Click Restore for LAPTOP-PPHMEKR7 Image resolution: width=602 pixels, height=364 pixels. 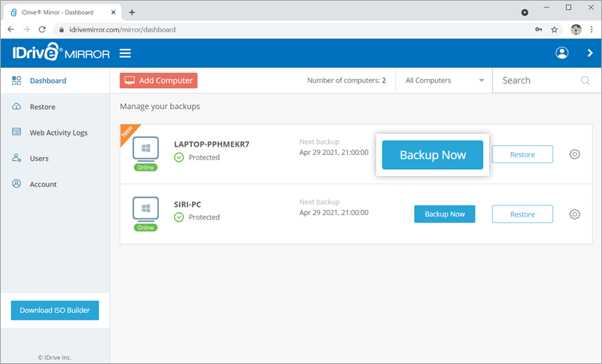pos(522,154)
